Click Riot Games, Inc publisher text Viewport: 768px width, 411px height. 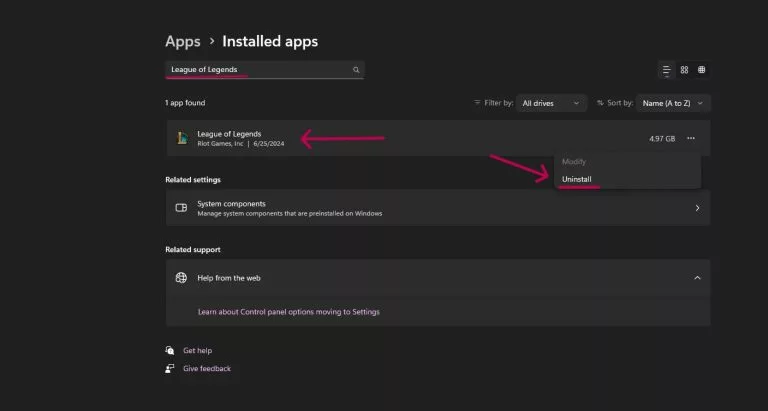point(220,144)
